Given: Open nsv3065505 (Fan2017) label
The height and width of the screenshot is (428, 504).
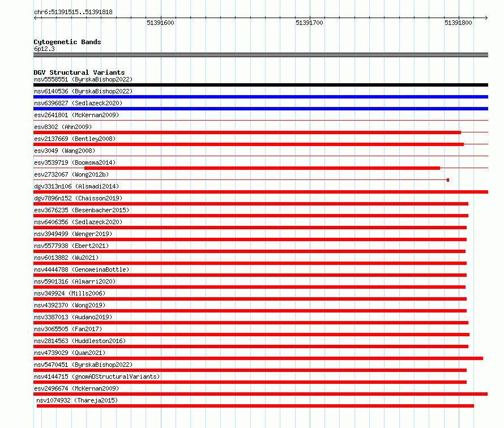Looking at the screenshot, I should point(68,329).
